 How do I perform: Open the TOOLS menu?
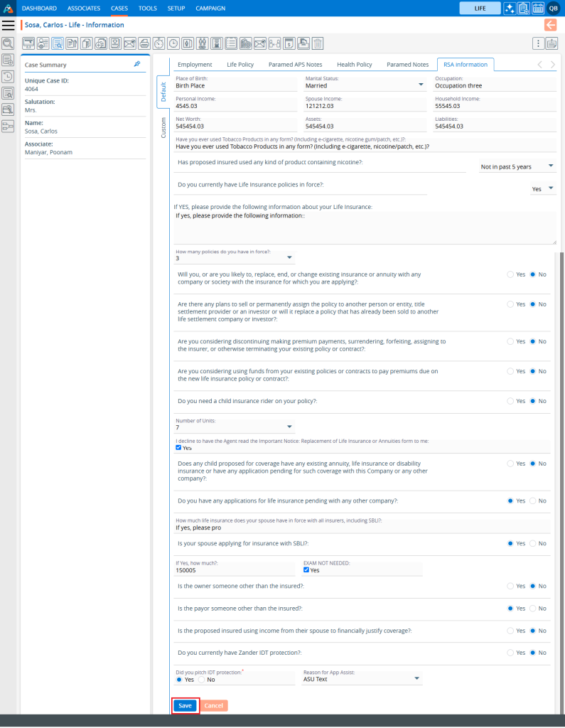click(148, 8)
